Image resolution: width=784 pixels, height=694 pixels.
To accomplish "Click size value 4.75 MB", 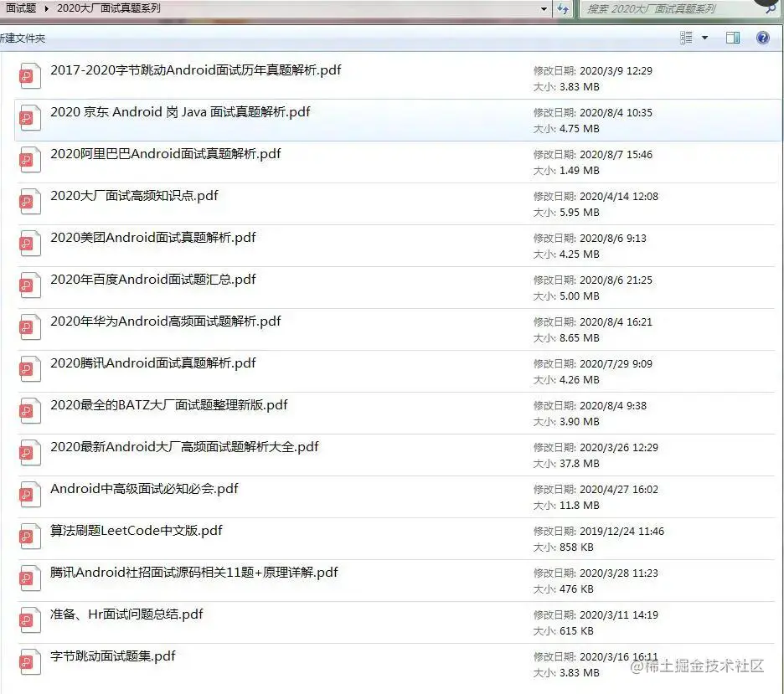I will coord(580,129).
